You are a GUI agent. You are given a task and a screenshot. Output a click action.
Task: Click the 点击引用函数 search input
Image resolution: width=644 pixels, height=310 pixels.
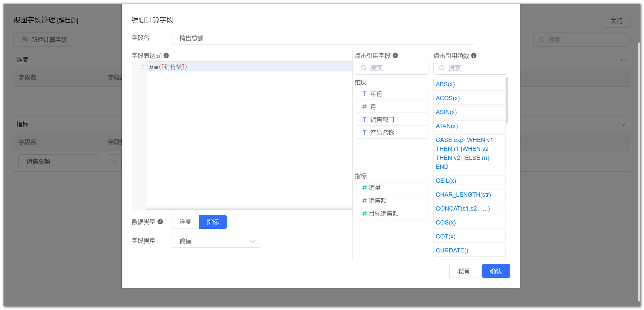[471, 68]
